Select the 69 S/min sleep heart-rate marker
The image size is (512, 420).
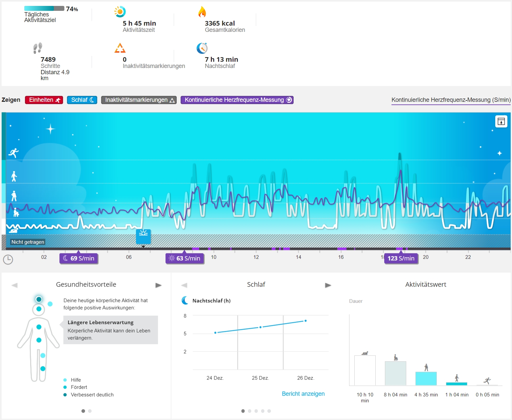pyautogui.click(x=79, y=258)
